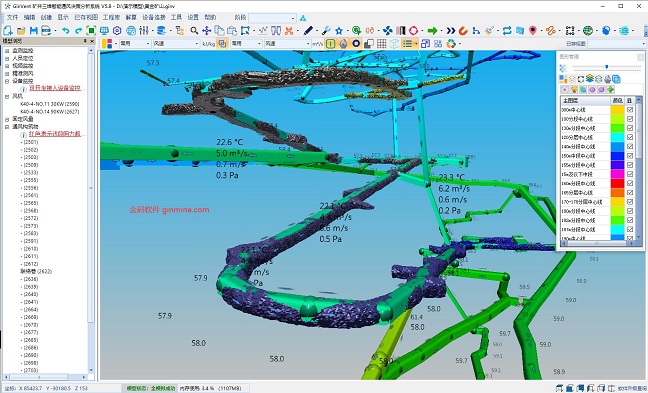Click the blue fan icon in toolbar
Screen dimensions: 648x393
(x=388, y=31)
